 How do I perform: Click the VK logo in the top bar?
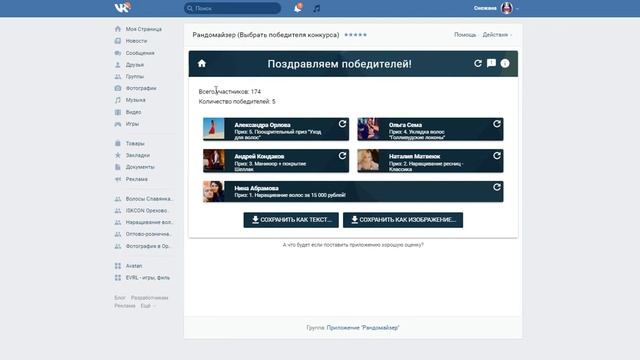pos(122,7)
